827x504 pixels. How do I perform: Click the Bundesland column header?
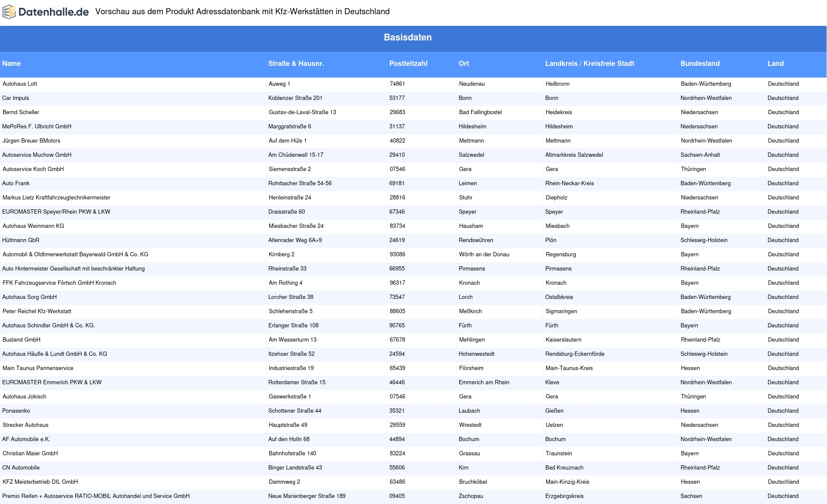[700, 64]
